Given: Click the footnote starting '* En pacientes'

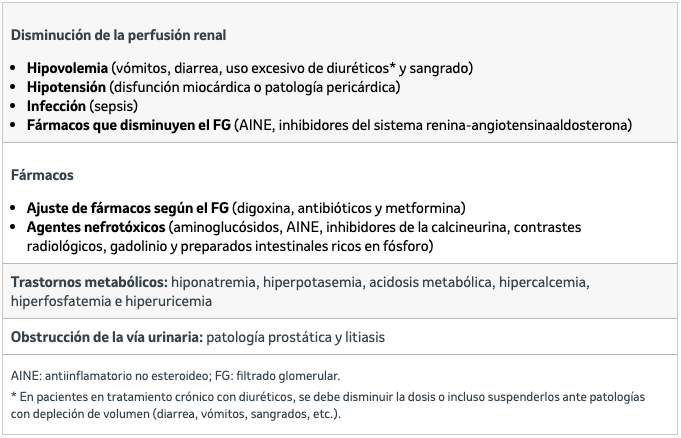Looking at the screenshot, I should (328, 405).
